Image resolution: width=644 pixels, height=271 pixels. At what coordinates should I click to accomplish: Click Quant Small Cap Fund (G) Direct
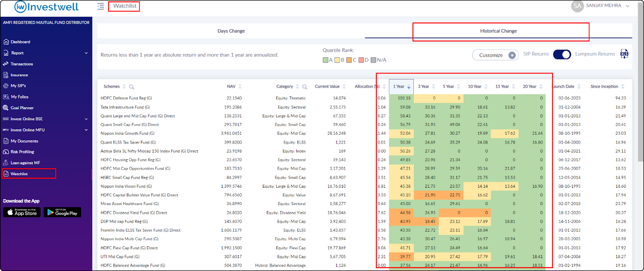click(130, 125)
